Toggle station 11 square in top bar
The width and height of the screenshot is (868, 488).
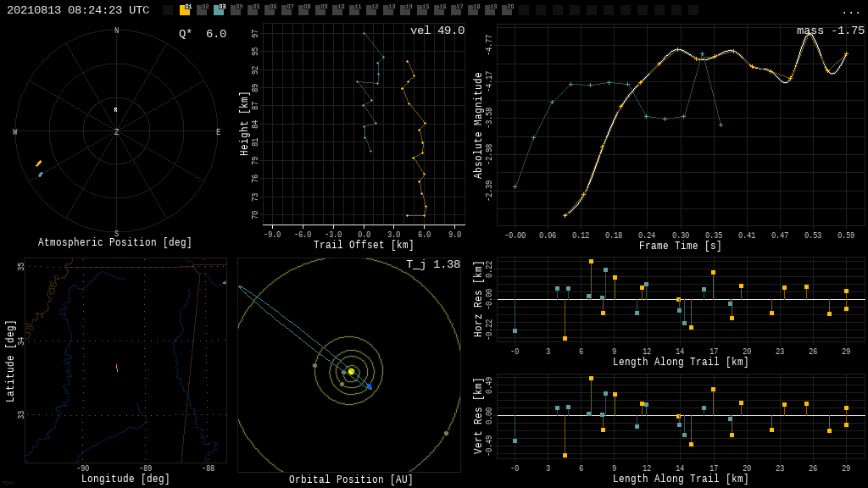354,10
